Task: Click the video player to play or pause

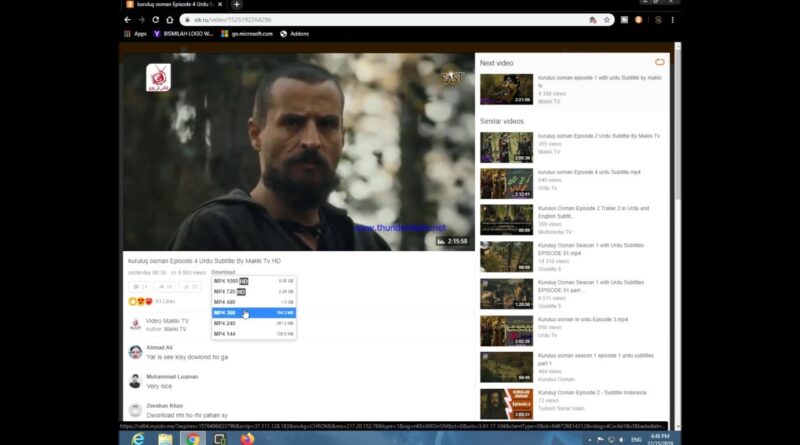Action: [298, 152]
